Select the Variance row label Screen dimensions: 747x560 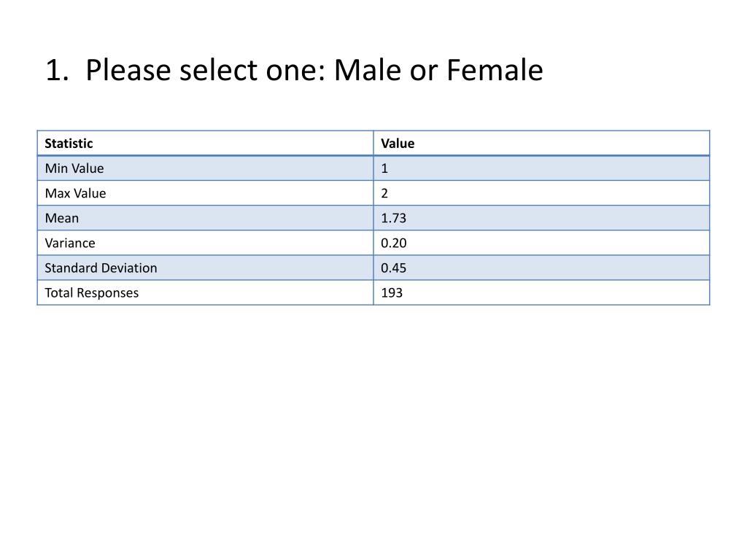(x=70, y=243)
